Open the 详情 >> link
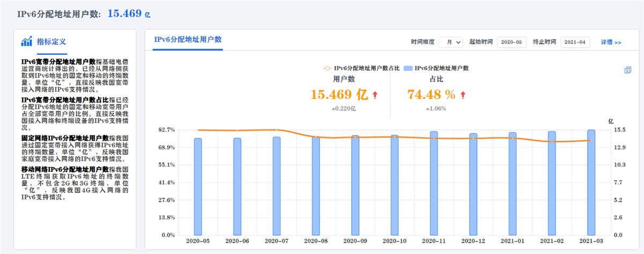Screen dimensions: 644x254 click(x=611, y=42)
